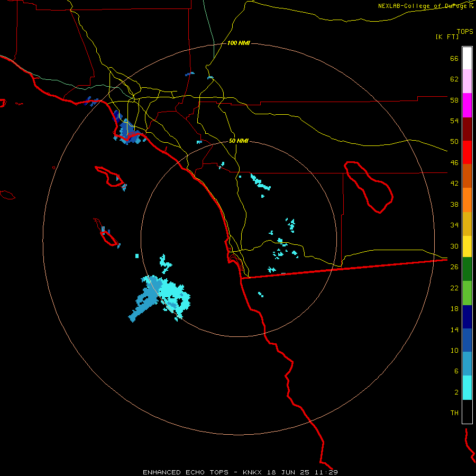Click the '58' legend value

coord(454,100)
